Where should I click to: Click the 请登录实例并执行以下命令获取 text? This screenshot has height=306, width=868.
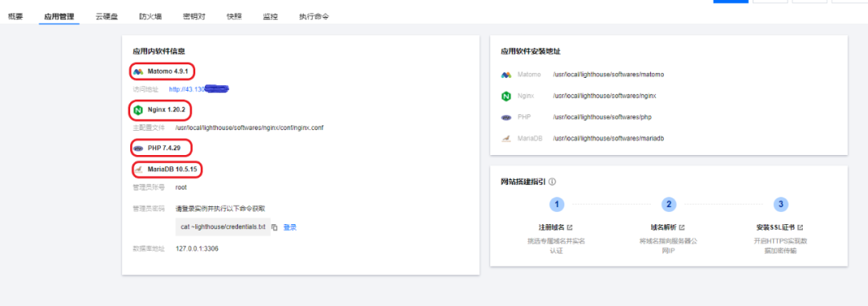[220, 209]
